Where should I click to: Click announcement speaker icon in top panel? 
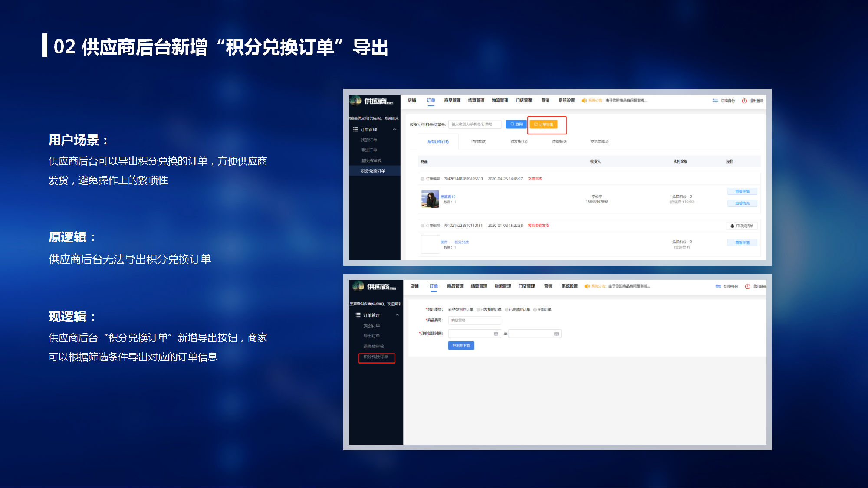pyautogui.click(x=584, y=101)
